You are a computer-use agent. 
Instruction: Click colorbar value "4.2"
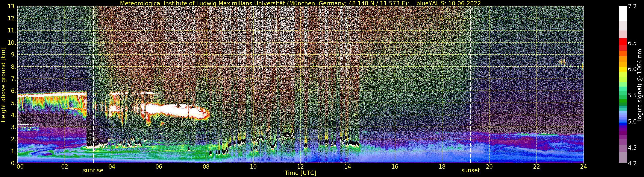click(632, 163)
